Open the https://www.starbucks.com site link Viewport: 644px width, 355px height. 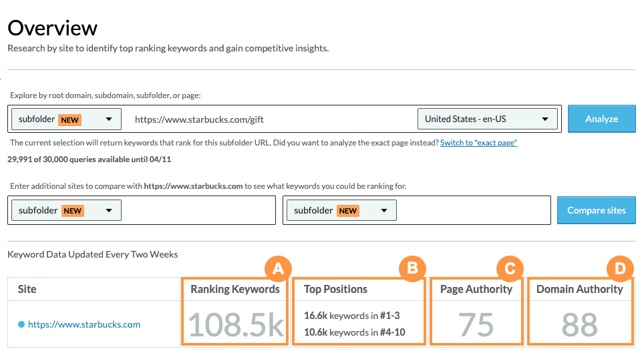tap(84, 325)
